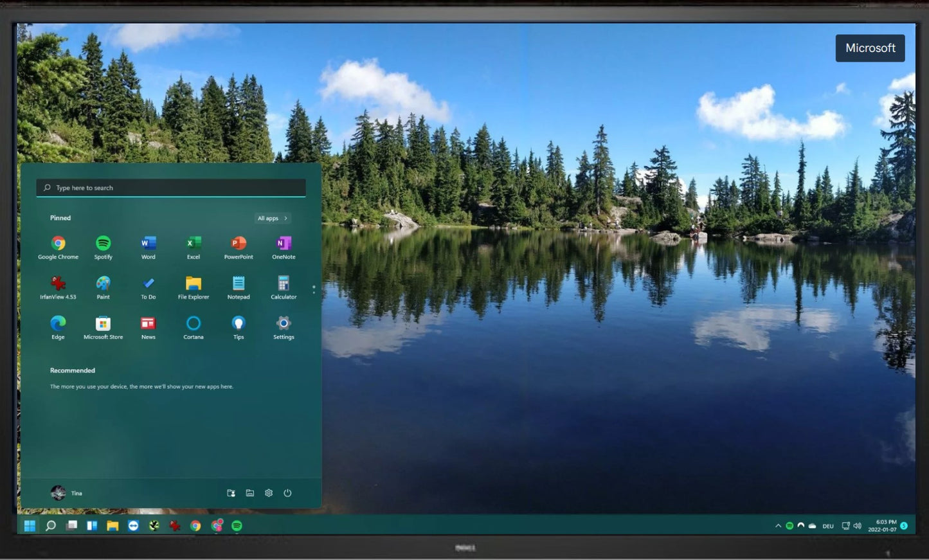Click the clock and date on the taskbar
The height and width of the screenshot is (560, 929).
pos(882,526)
